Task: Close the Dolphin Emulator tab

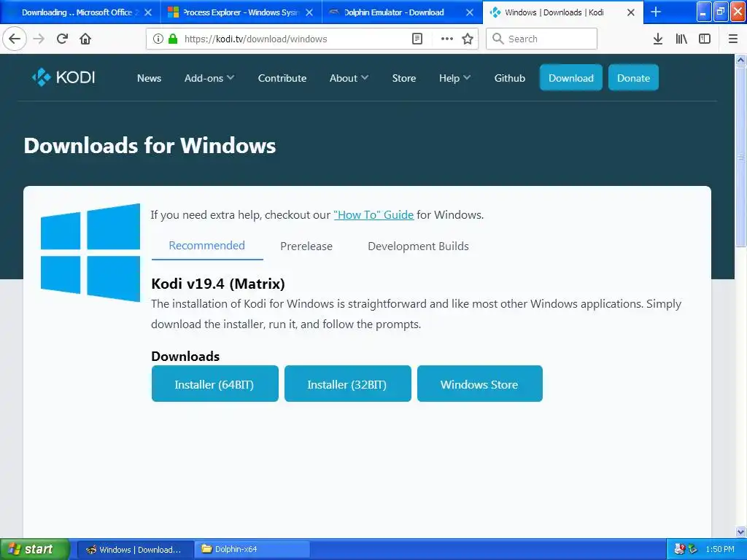Action: [470, 12]
